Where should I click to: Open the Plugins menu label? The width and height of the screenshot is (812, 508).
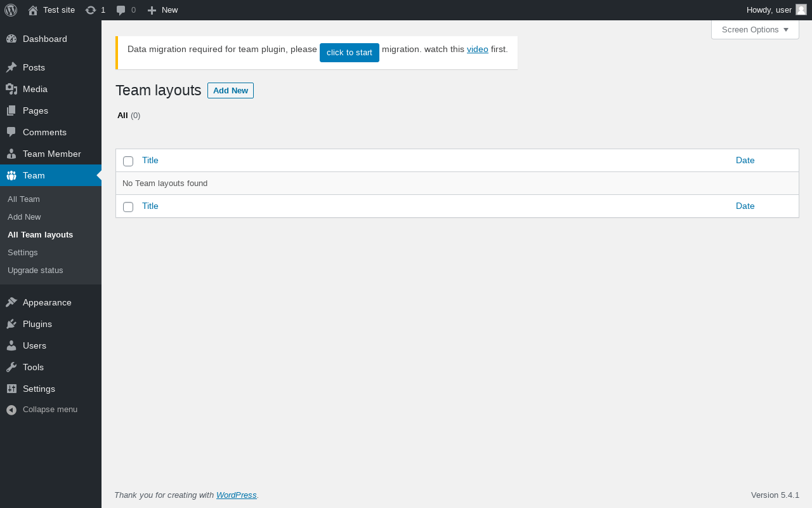37,324
